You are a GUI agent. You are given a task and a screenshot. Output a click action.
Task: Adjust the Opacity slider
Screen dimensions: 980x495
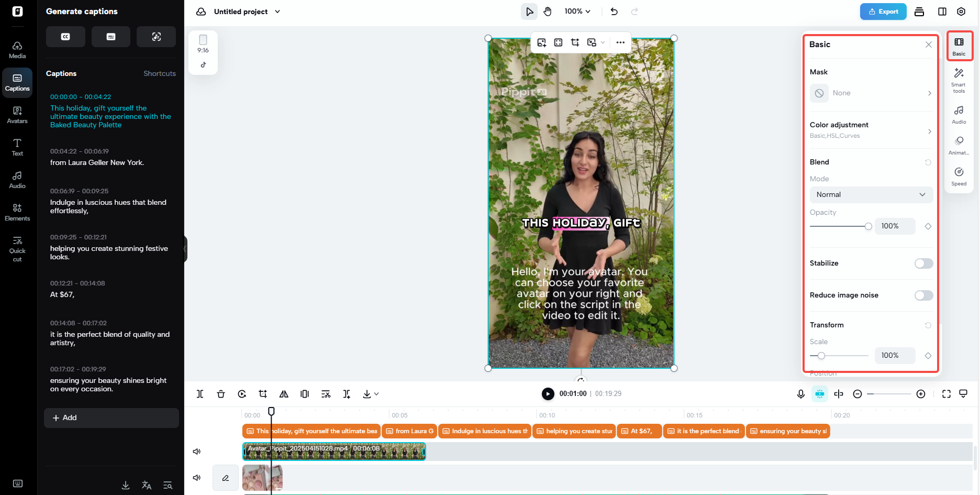tap(841, 226)
